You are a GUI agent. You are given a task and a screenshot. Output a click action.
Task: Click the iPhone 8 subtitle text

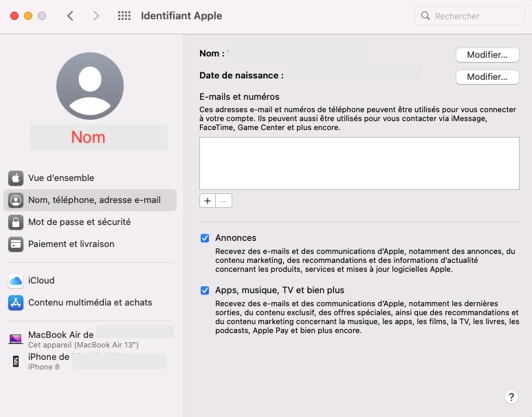pyautogui.click(x=44, y=367)
